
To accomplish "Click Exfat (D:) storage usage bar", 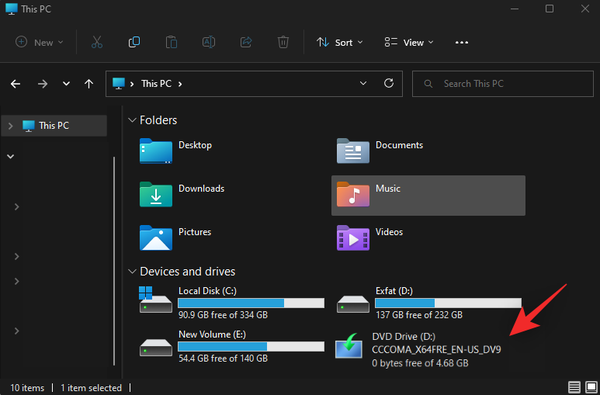I will pos(448,303).
